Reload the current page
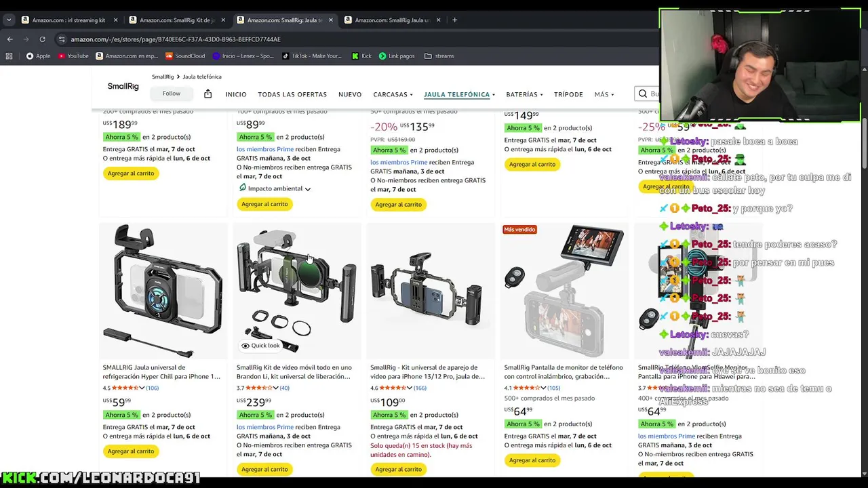Image resolution: width=868 pixels, height=488 pixels. (x=42, y=39)
